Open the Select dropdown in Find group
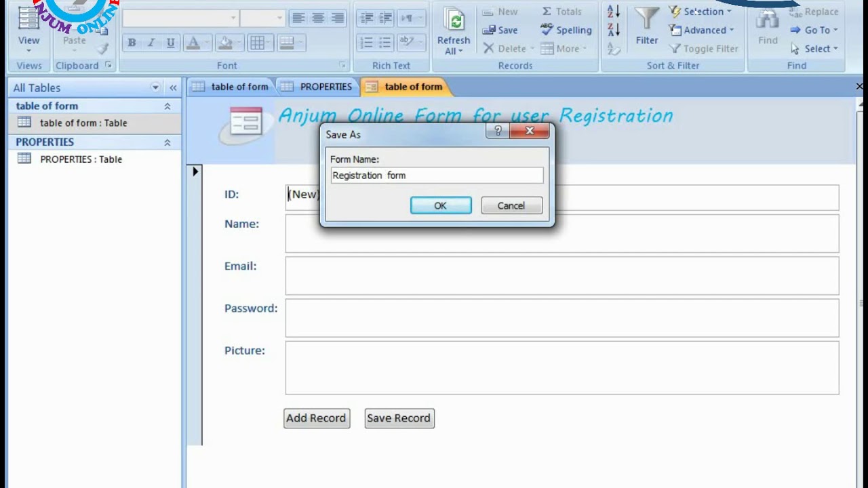The image size is (868, 488). (814, 49)
